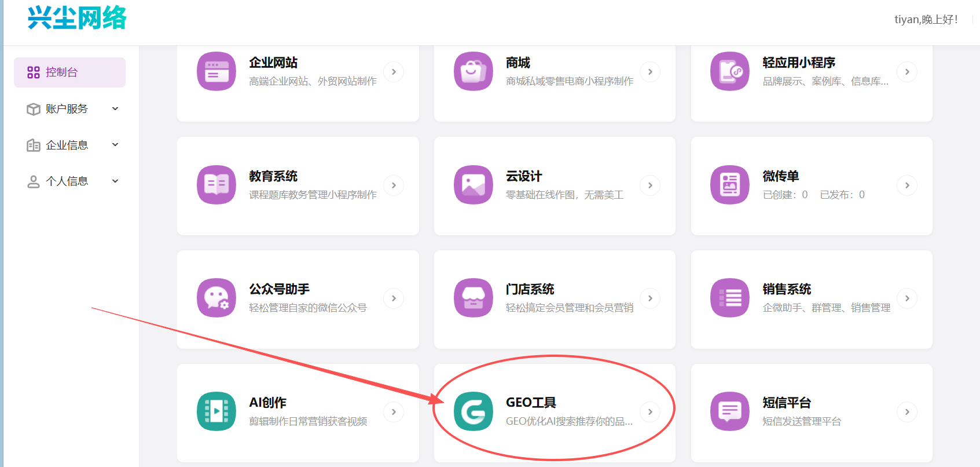
Task: Open 教育系统 via its arrow button
Action: pyautogui.click(x=394, y=185)
